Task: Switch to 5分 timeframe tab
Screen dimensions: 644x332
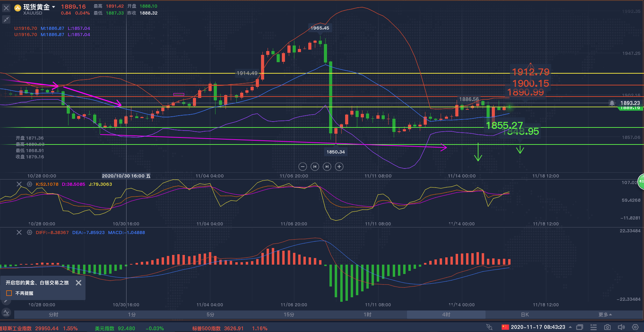Action: [x=210, y=315]
